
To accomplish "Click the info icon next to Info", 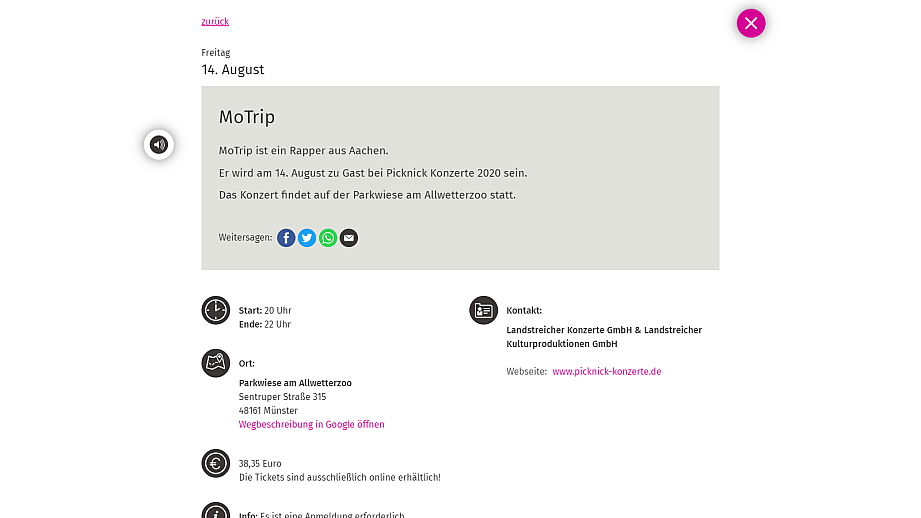I will (216, 511).
